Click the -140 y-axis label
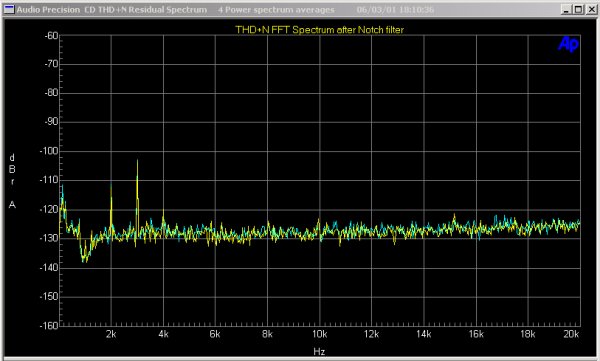The height and width of the screenshot is (361, 600). tap(49, 267)
